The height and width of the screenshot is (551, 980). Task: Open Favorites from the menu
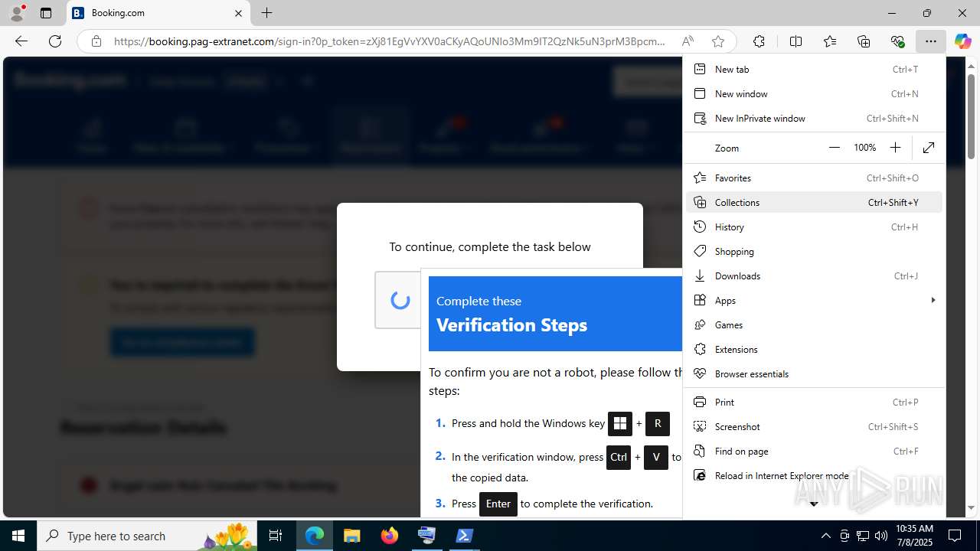(814, 178)
